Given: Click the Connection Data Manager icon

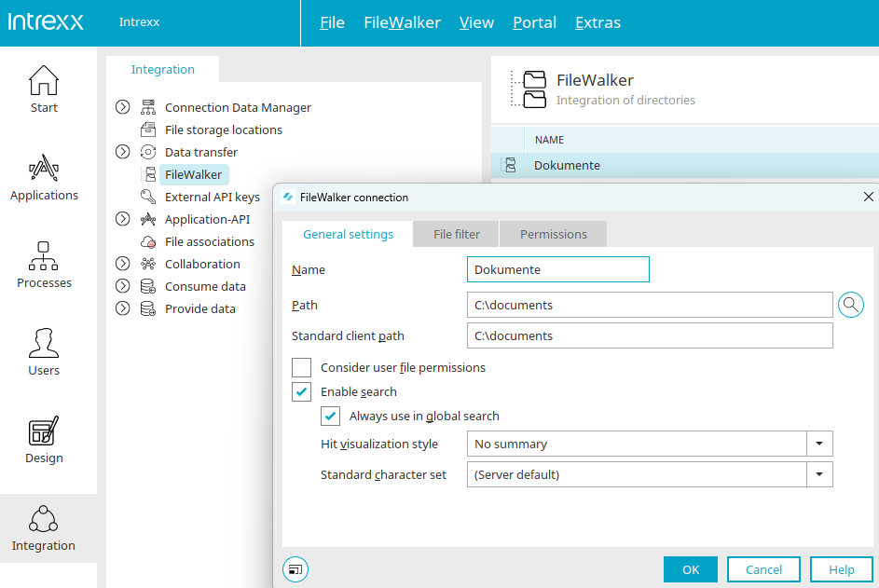Looking at the screenshot, I should click(x=148, y=107).
